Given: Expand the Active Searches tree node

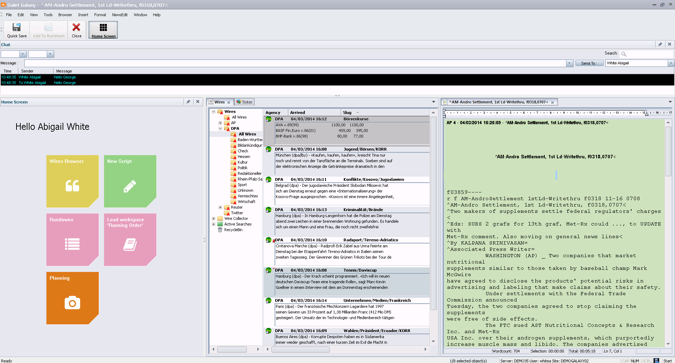Looking at the screenshot, I should pos(214,224).
